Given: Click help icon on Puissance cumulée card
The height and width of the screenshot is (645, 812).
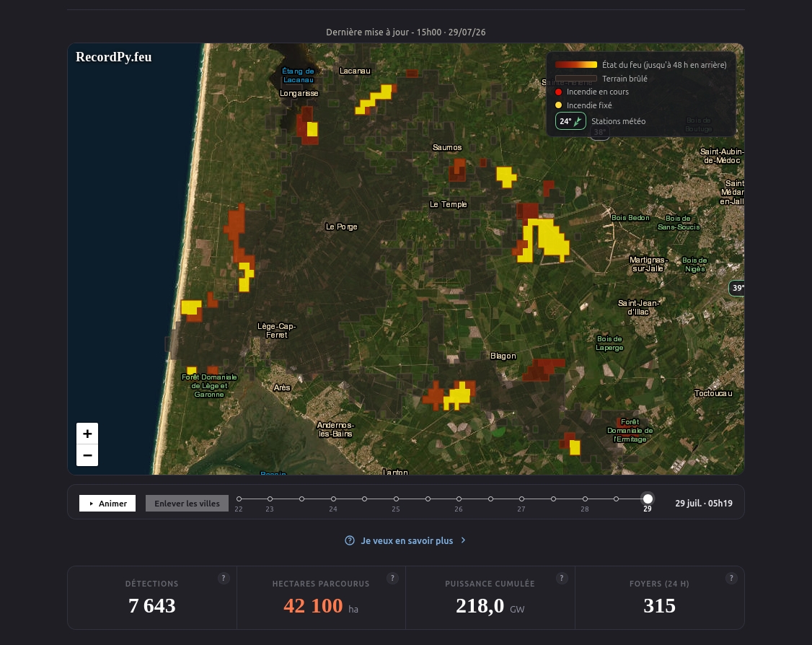Looking at the screenshot, I should pyautogui.click(x=561, y=578).
